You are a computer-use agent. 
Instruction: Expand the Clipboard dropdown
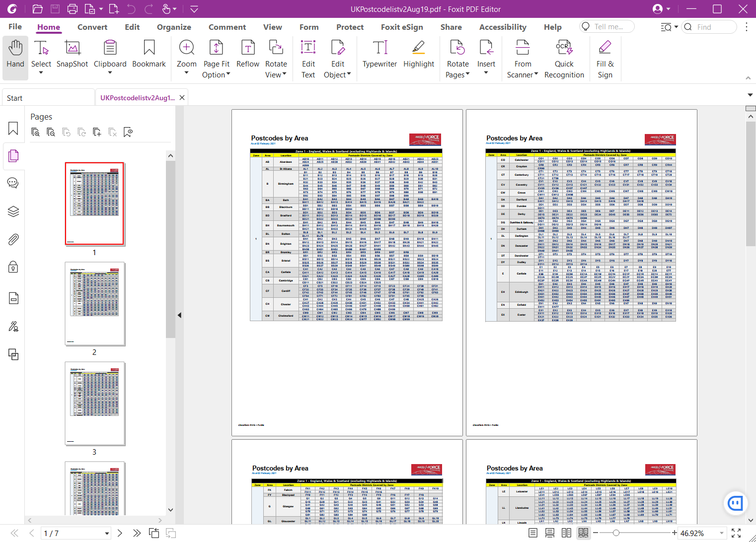pyautogui.click(x=110, y=73)
